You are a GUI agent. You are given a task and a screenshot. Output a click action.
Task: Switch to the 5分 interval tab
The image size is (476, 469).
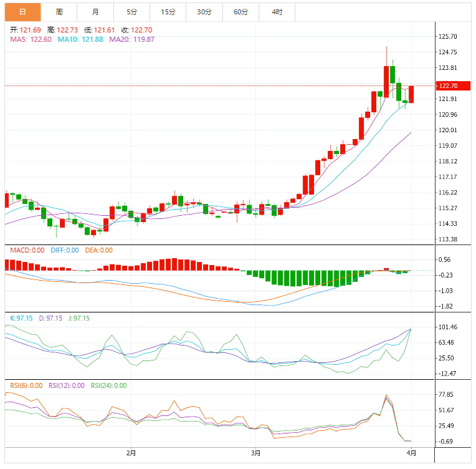pyautogui.click(x=131, y=12)
